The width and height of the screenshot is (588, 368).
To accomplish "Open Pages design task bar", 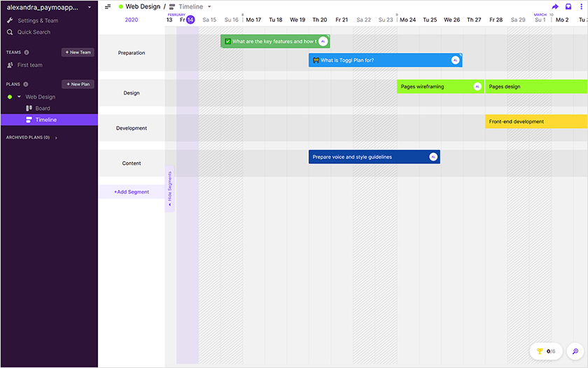I will click(536, 86).
